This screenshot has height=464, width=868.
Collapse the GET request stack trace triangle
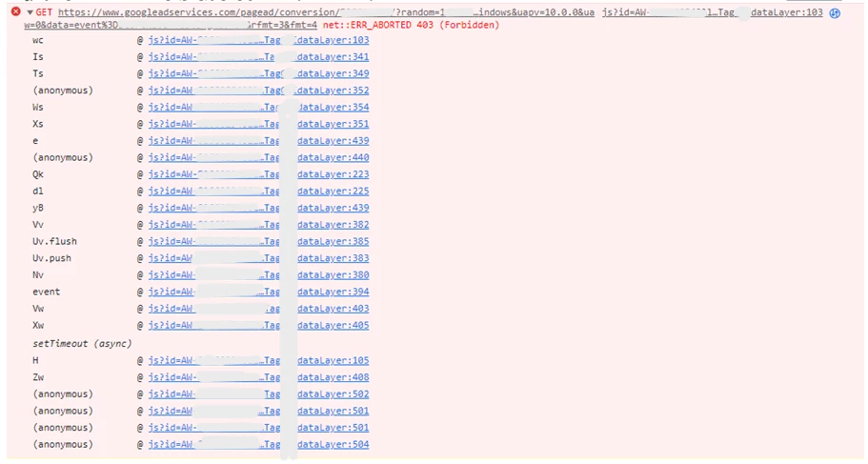point(30,12)
